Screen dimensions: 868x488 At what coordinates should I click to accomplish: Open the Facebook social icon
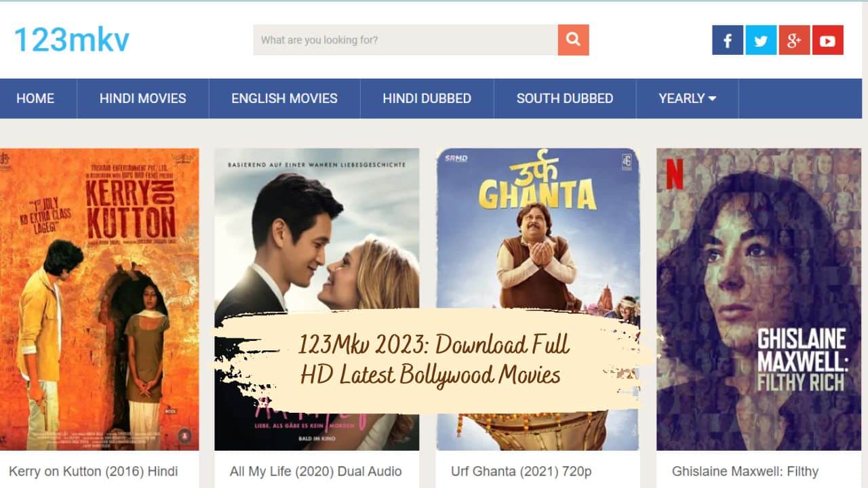tap(728, 40)
